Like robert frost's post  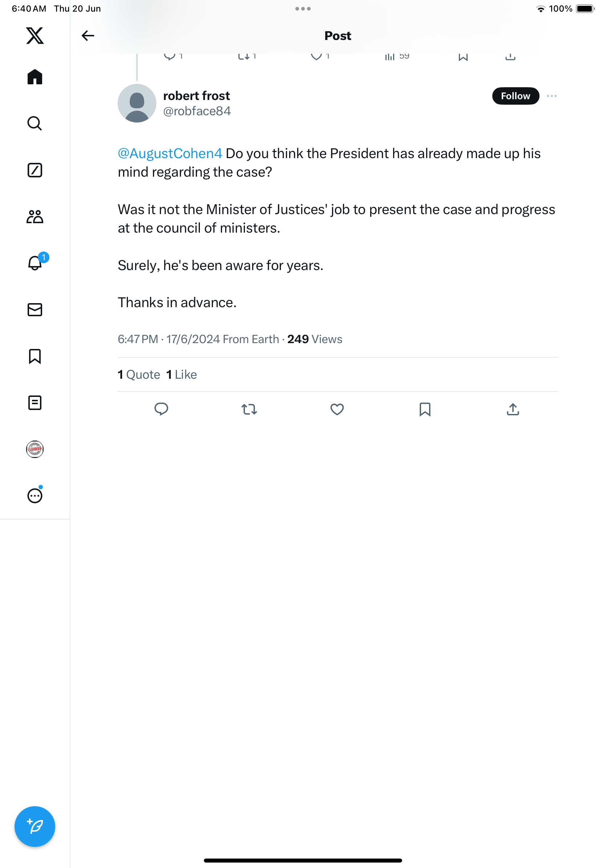click(x=337, y=409)
